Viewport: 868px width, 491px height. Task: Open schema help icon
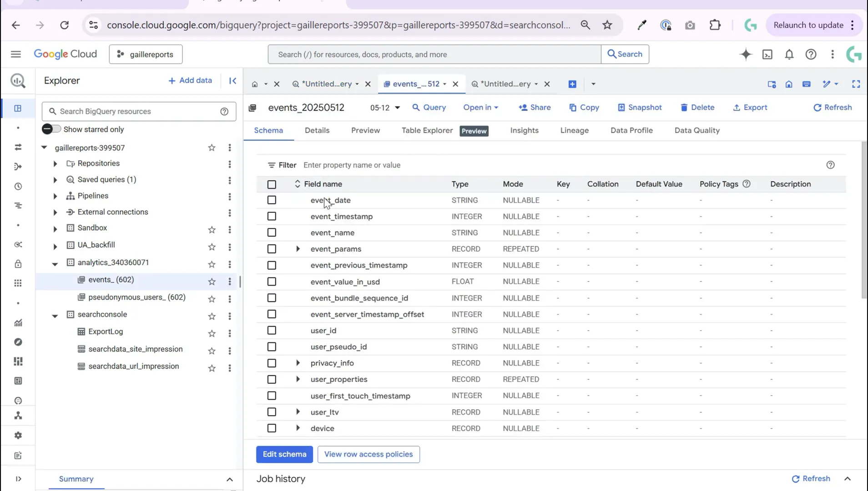(831, 165)
